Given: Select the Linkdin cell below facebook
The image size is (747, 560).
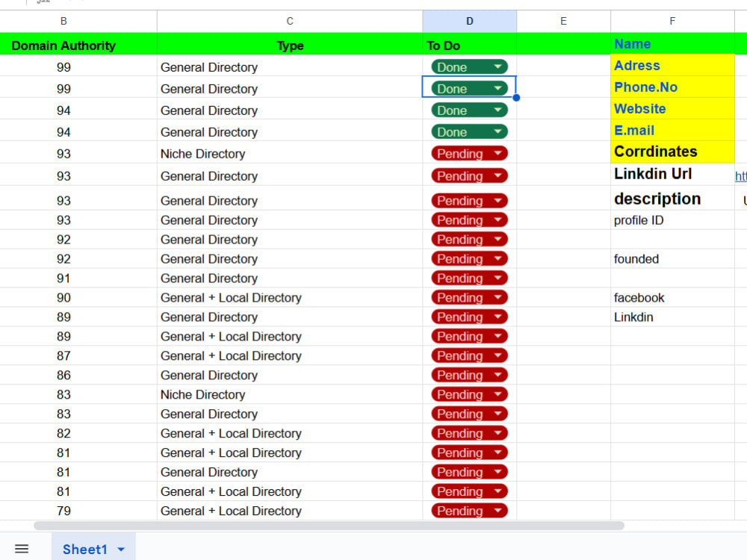Looking at the screenshot, I should [x=672, y=317].
